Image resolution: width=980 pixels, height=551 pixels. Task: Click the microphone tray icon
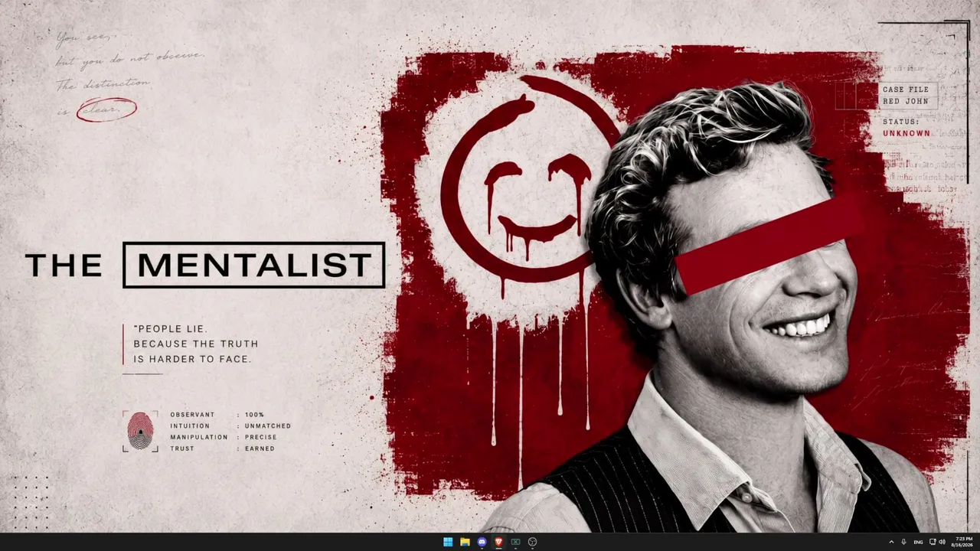click(904, 542)
